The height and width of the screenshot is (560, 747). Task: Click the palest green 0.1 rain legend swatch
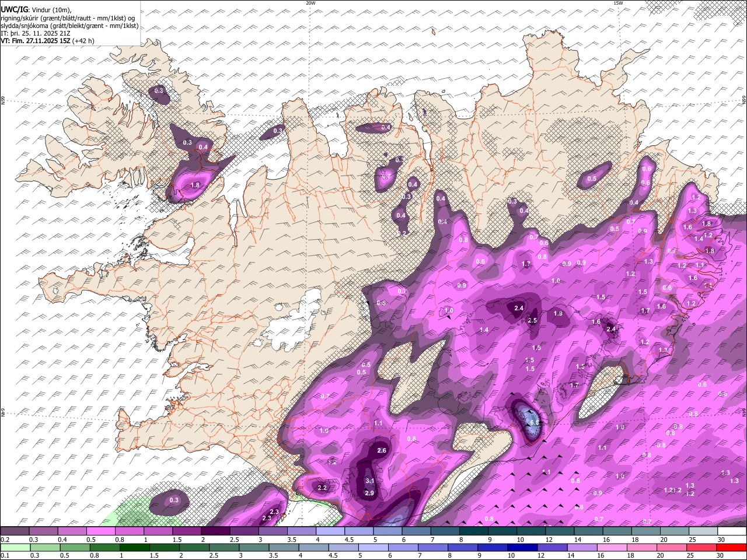click(16, 548)
